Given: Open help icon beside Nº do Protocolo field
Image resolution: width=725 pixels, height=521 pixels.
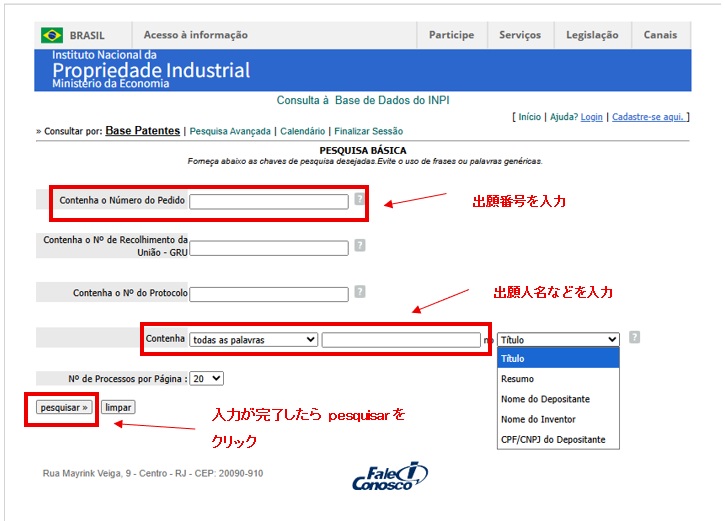Looking at the screenshot, I should [x=360, y=292].
